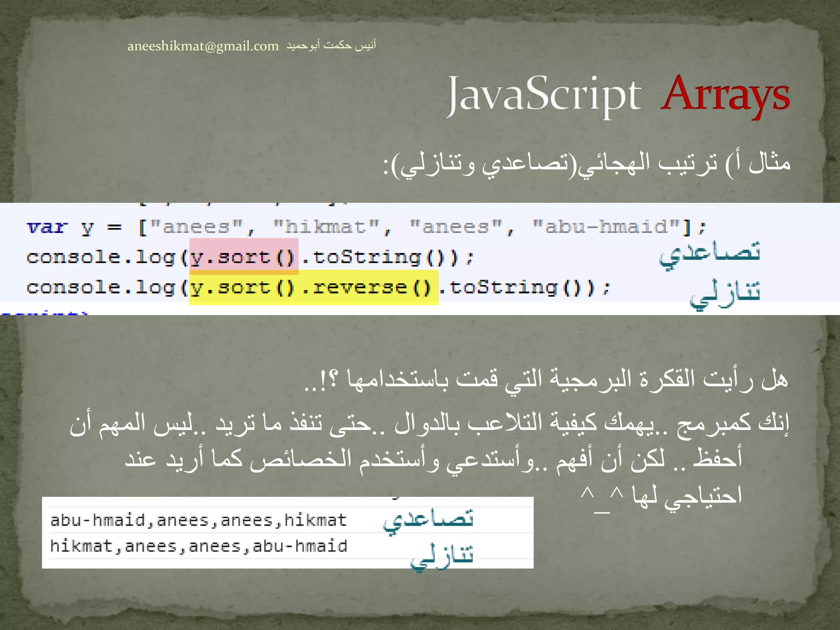Click the Arabic author name in the header
The height and width of the screenshot is (630, 840).
331,45
